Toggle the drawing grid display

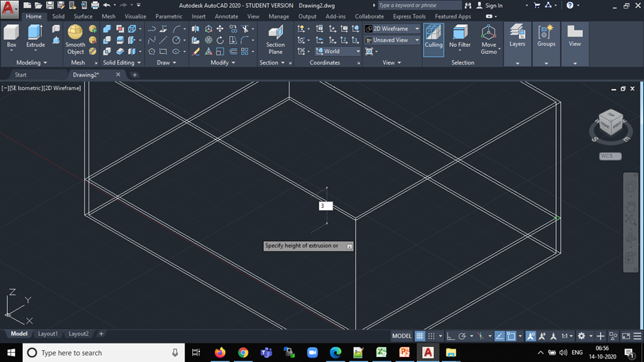click(419, 336)
